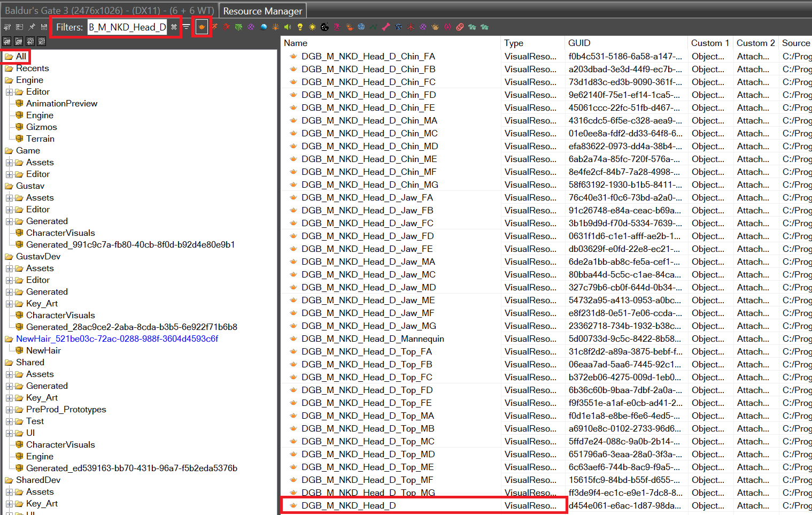
Task: Click the VT virtual texture filter icon
Action: [x=398, y=27]
